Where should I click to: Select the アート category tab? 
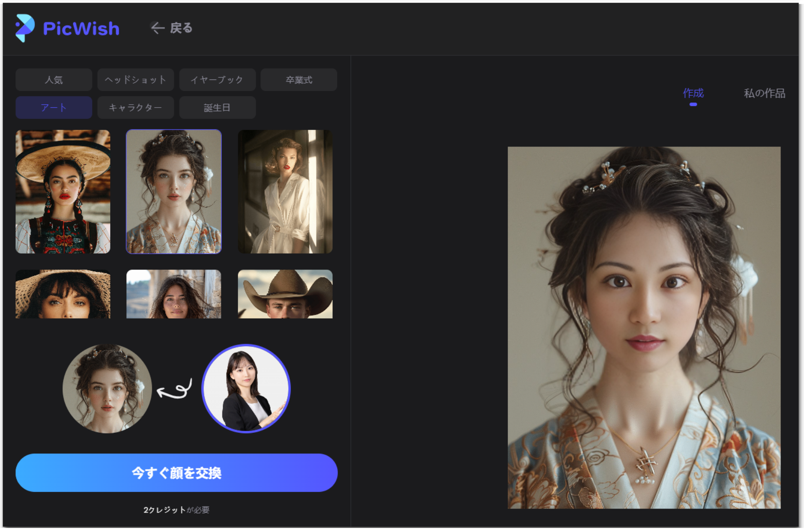click(x=54, y=108)
